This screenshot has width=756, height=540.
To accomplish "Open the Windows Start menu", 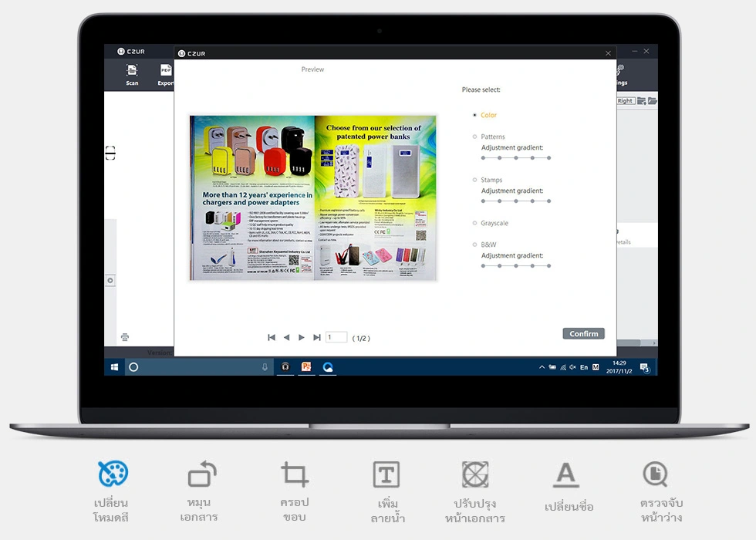I will [114, 367].
